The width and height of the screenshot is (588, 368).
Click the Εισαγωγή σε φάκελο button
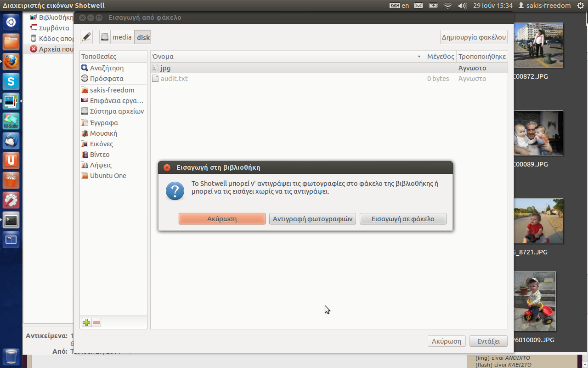[x=403, y=219]
